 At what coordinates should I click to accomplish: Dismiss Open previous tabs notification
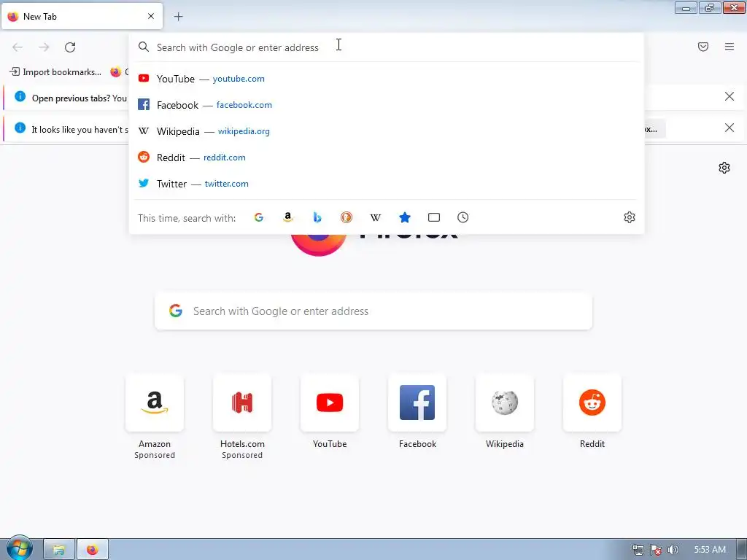[x=729, y=97]
